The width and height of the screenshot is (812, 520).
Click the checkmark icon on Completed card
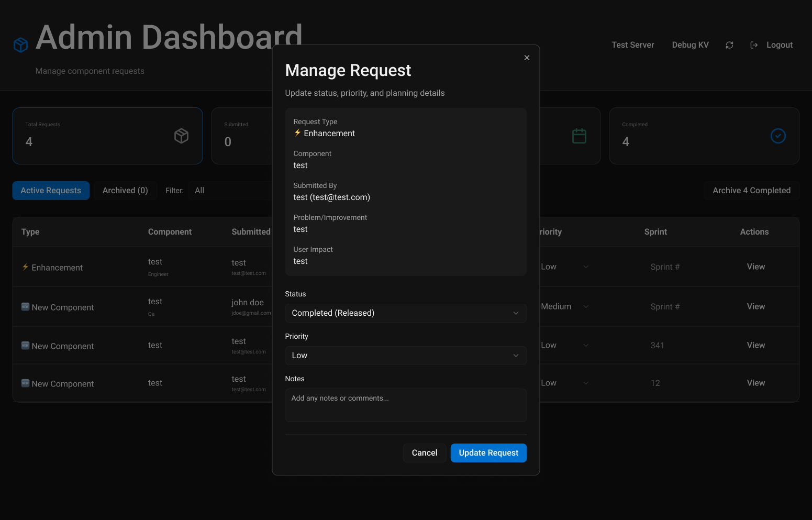coord(778,136)
